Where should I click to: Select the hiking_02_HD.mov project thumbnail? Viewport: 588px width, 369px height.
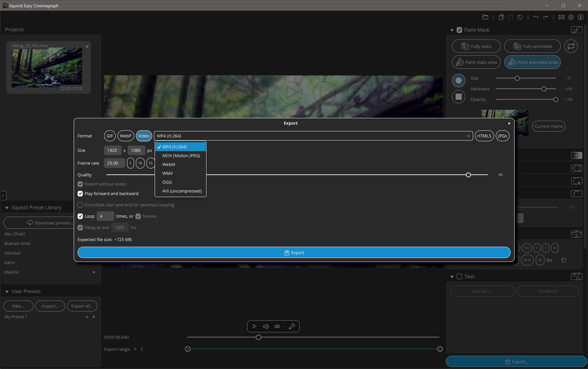[x=47, y=67]
